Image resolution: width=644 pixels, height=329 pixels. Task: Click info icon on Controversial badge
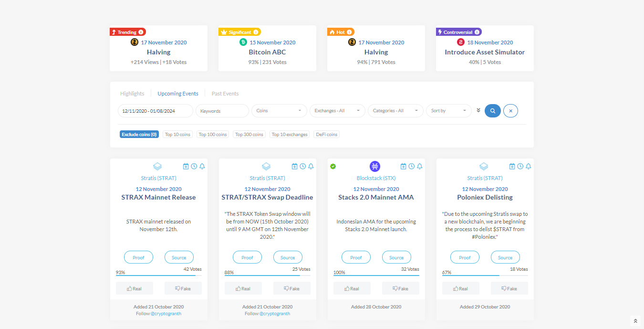point(477,32)
